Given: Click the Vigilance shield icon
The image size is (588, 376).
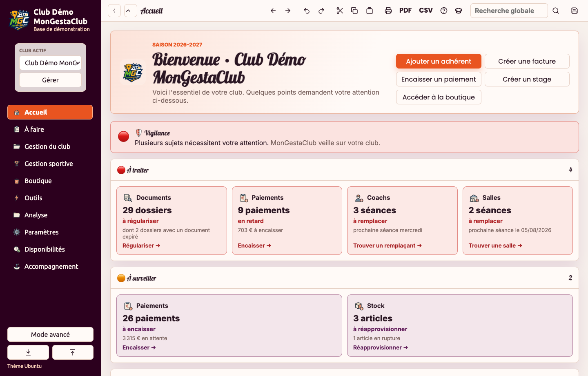Looking at the screenshot, I should click(x=139, y=133).
